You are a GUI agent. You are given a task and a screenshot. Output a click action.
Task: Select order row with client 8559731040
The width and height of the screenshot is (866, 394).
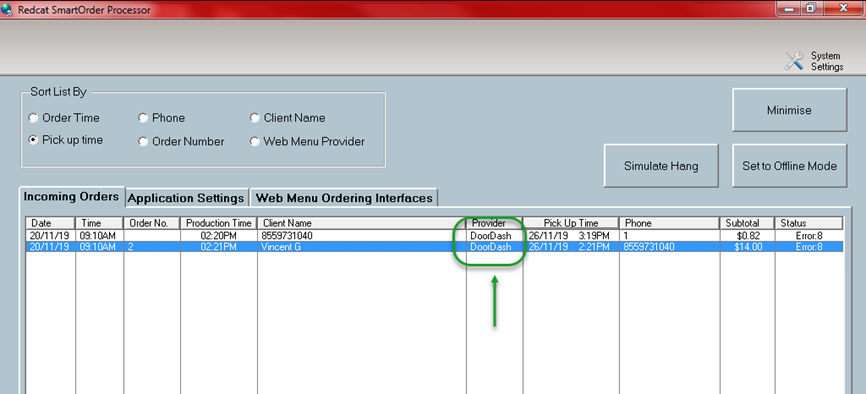[x=435, y=235]
